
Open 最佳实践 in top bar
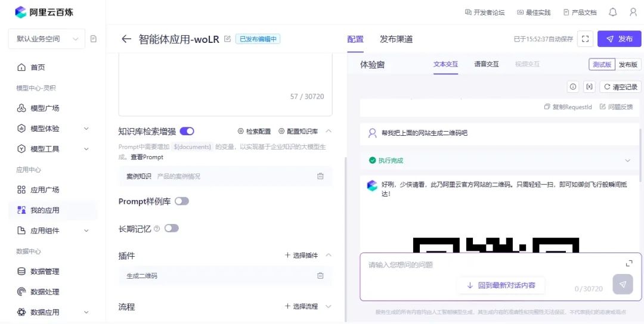click(534, 13)
